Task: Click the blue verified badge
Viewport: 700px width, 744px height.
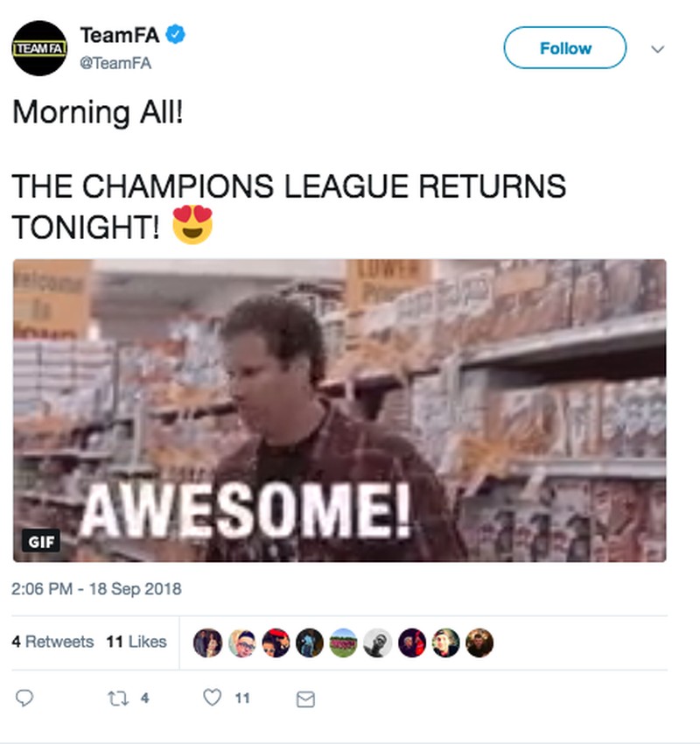Action: point(176,35)
